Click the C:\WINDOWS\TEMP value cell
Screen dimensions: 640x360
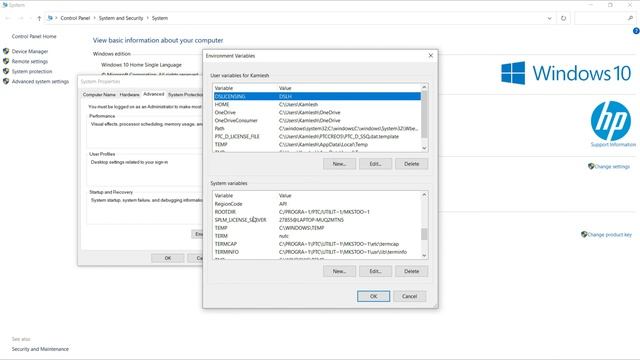click(x=301, y=228)
